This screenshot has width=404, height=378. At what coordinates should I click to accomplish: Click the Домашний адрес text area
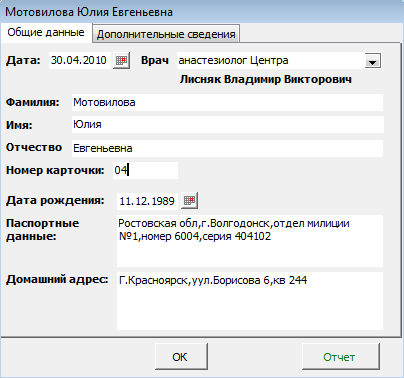(x=250, y=301)
